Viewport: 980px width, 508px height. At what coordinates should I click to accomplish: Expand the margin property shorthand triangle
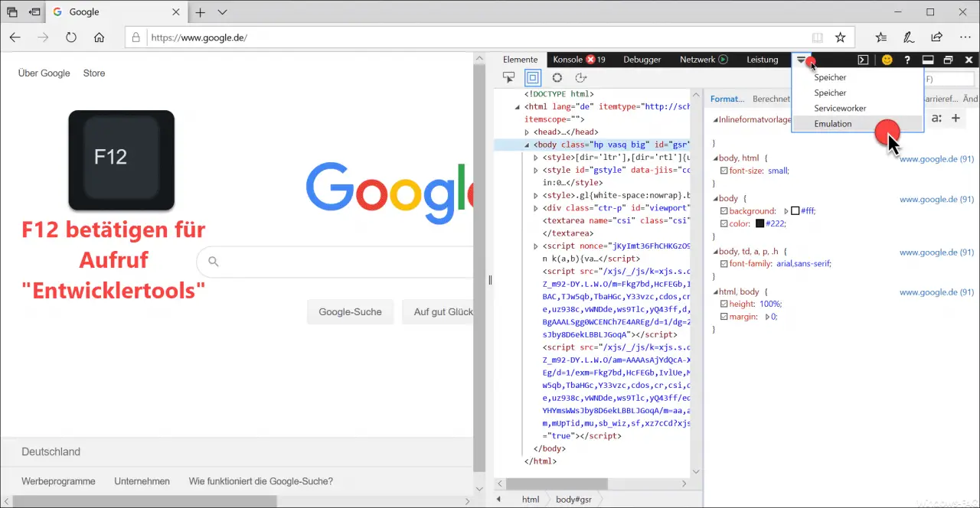pyautogui.click(x=767, y=316)
